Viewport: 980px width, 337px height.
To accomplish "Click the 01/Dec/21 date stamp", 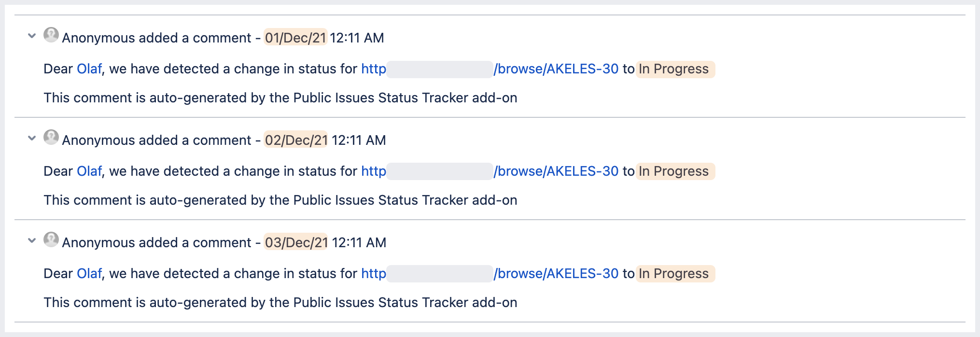I will point(295,38).
